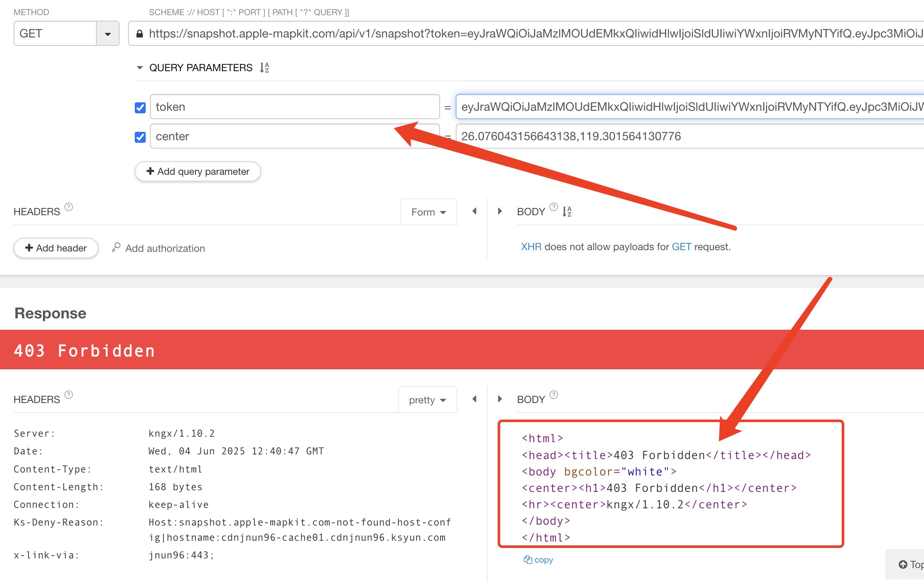Sort query parameters alphabetically

click(x=264, y=67)
